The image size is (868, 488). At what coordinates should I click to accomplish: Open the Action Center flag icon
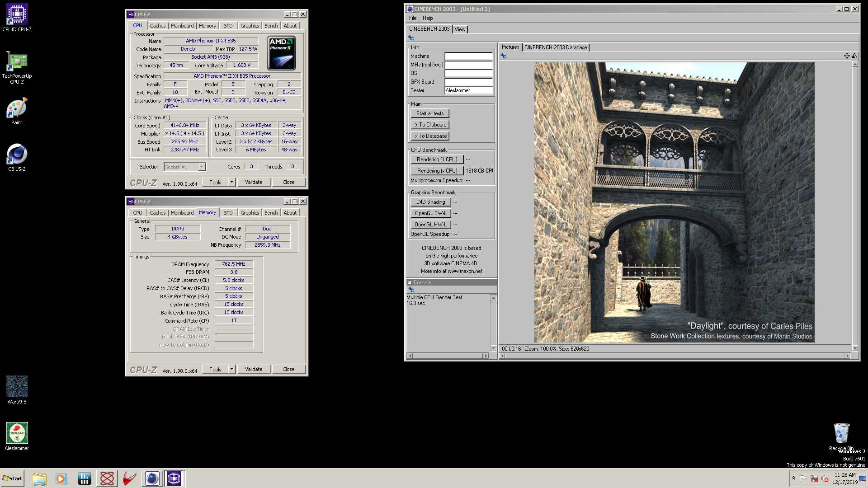803,479
